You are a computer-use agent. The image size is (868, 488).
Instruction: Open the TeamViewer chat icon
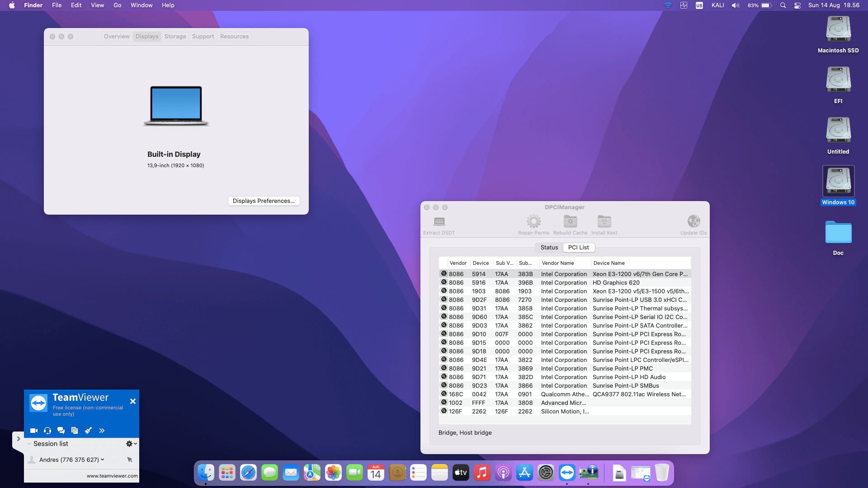pyautogui.click(x=61, y=431)
